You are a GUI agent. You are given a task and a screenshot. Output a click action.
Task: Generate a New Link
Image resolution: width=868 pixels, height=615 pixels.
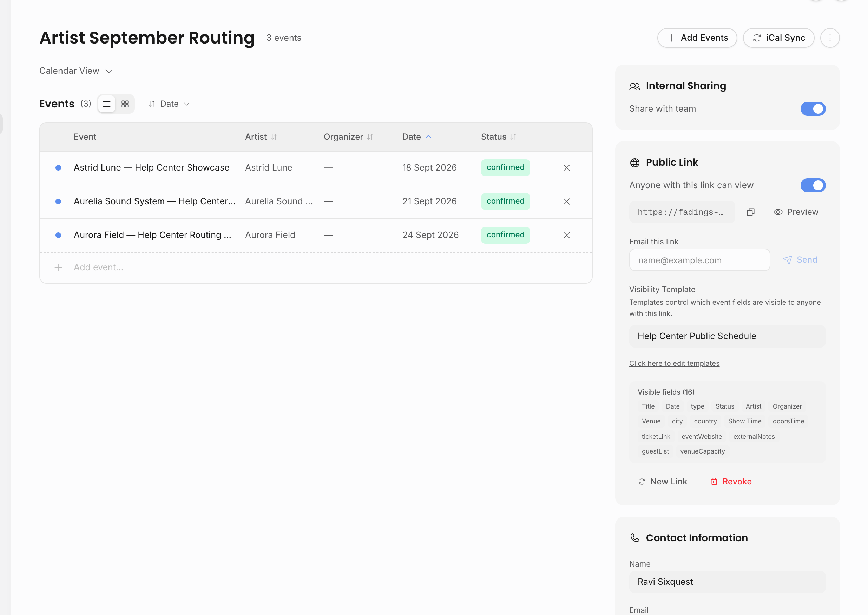coord(662,482)
